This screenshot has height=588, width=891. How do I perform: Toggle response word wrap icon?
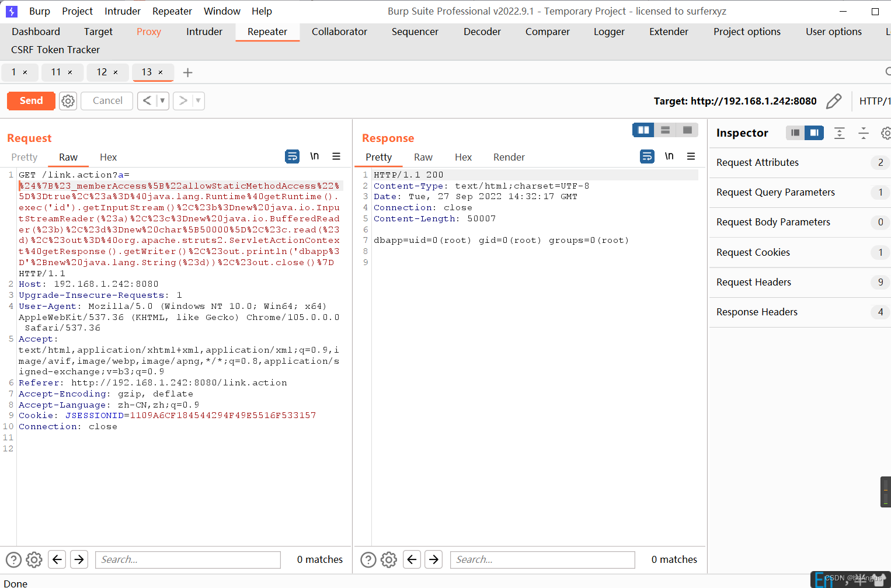click(x=647, y=156)
